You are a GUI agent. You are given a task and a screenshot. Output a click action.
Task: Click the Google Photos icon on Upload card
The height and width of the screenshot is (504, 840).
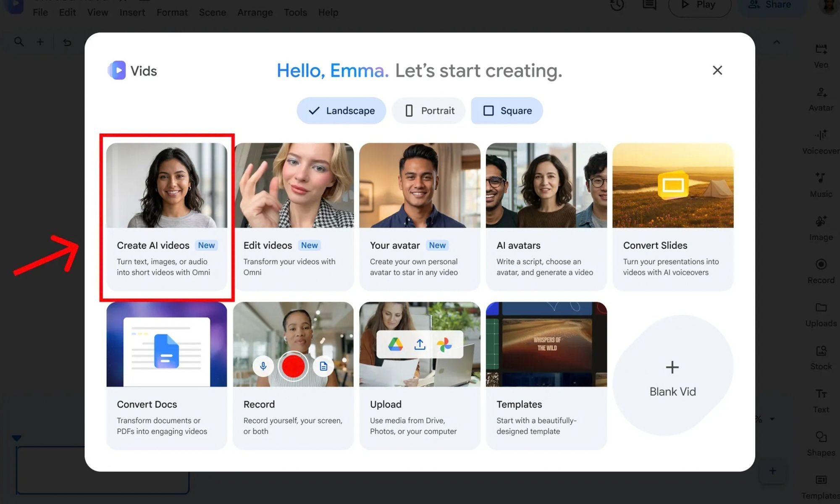444,344
